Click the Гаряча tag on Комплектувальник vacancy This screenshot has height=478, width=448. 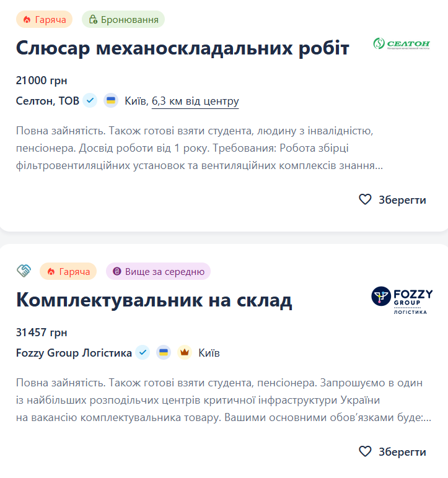[68, 271]
